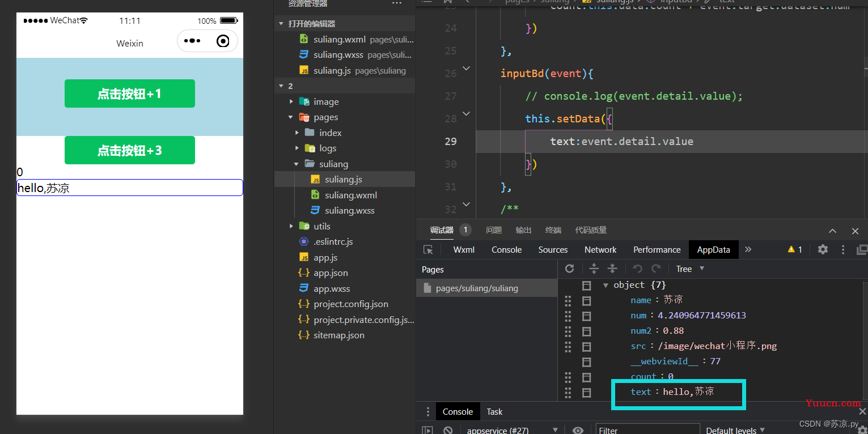868x434 pixels.
Task: Expand the logs folder
Action: coord(297,148)
